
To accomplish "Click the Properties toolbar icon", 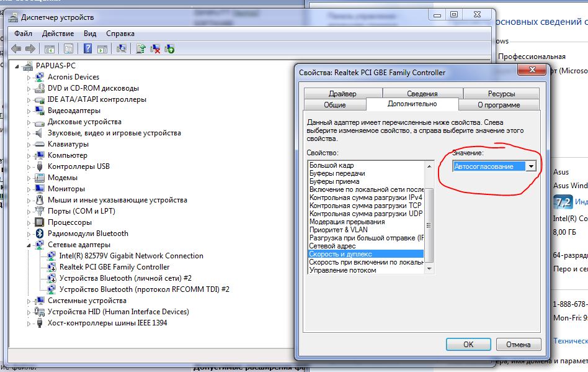I will (x=69, y=48).
